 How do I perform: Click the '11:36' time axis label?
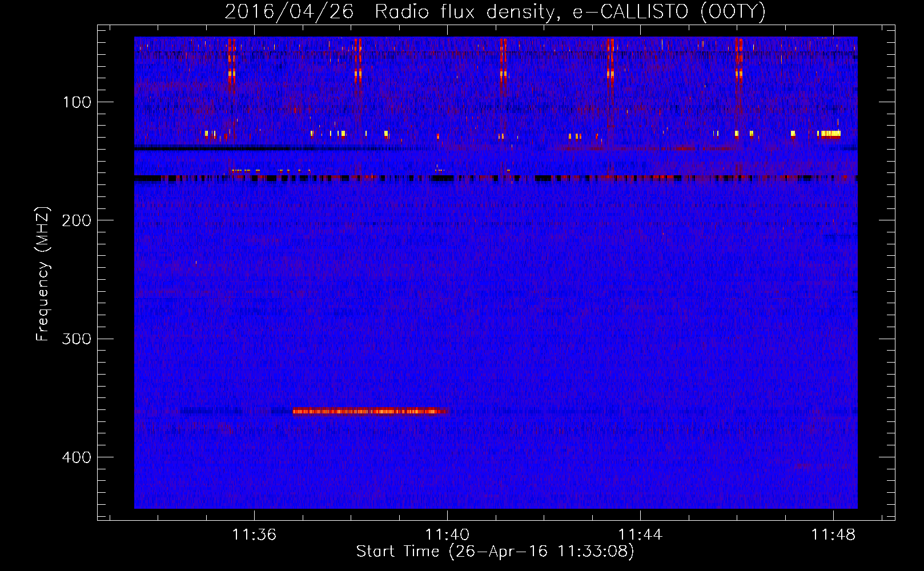click(x=254, y=534)
